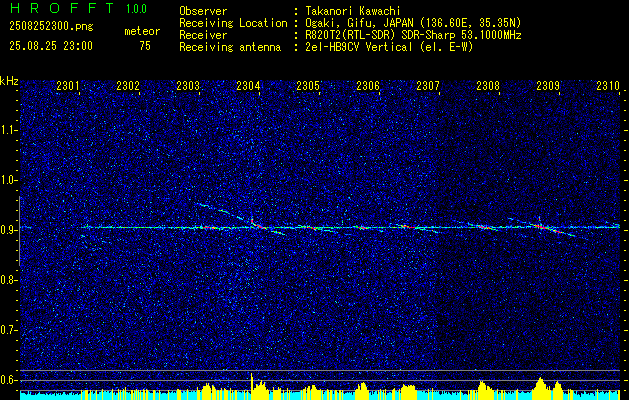Click the 0.8 kHz axis label
The height and width of the screenshot is (400, 629).
pyautogui.click(x=9, y=280)
